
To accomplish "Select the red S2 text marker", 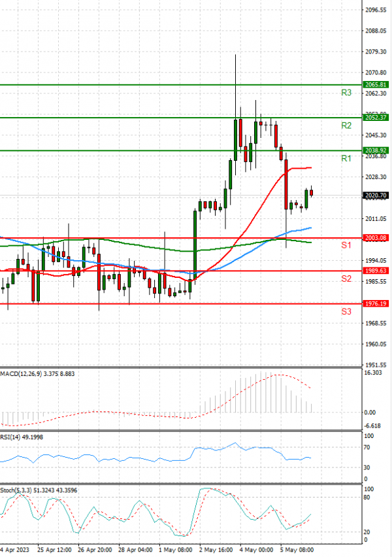I will pos(346,278).
